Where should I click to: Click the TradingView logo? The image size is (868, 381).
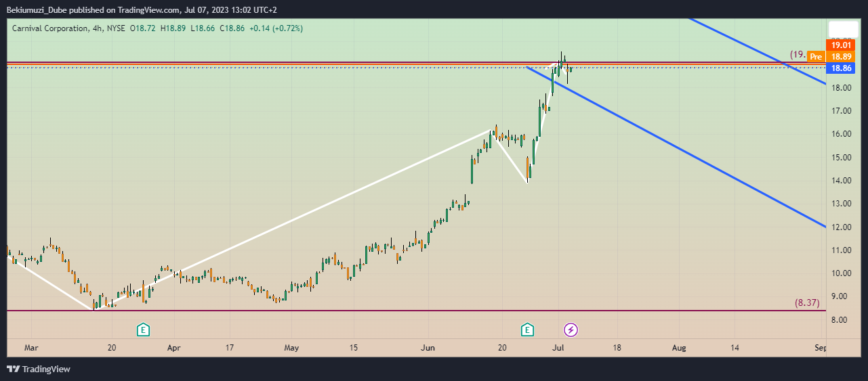pos(39,369)
